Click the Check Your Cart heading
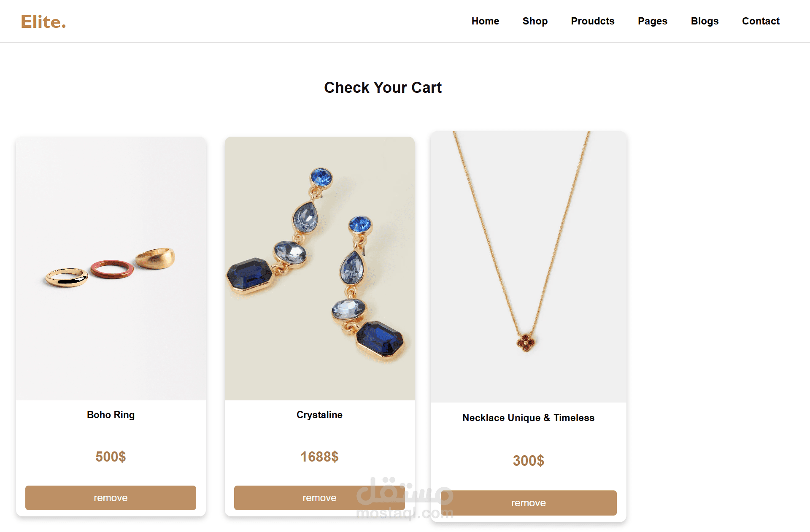 click(x=383, y=87)
